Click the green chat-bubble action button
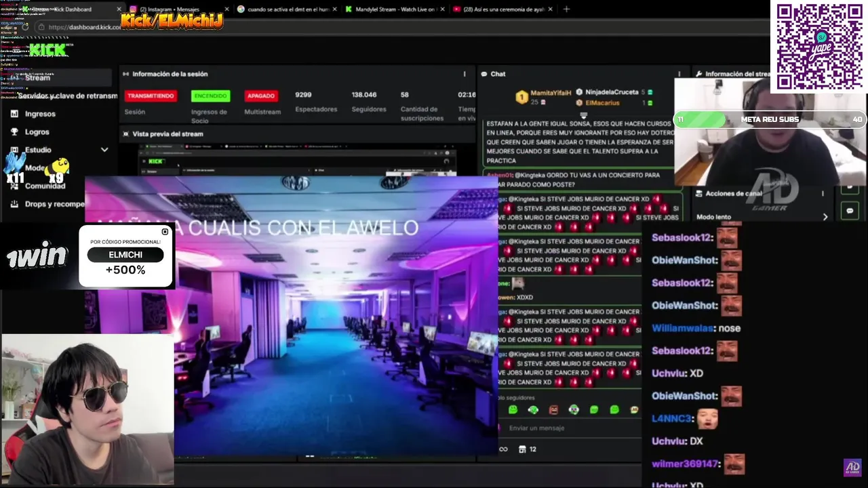868x488 pixels. 850,211
